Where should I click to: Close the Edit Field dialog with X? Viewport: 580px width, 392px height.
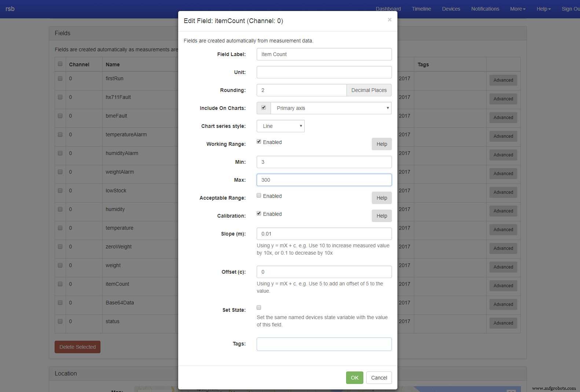[x=389, y=20]
